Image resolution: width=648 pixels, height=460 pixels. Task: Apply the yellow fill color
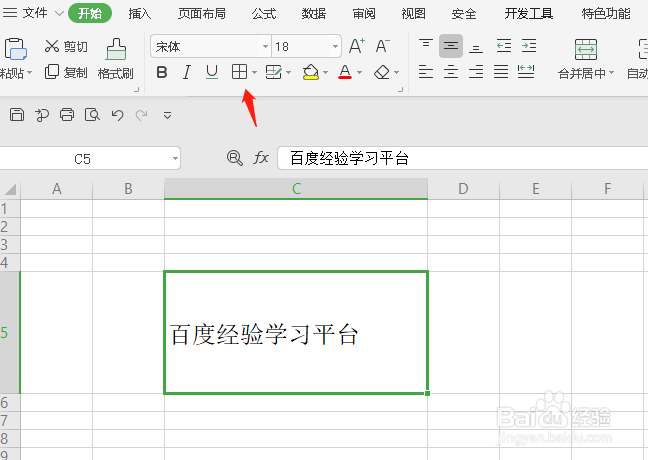tap(311, 72)
